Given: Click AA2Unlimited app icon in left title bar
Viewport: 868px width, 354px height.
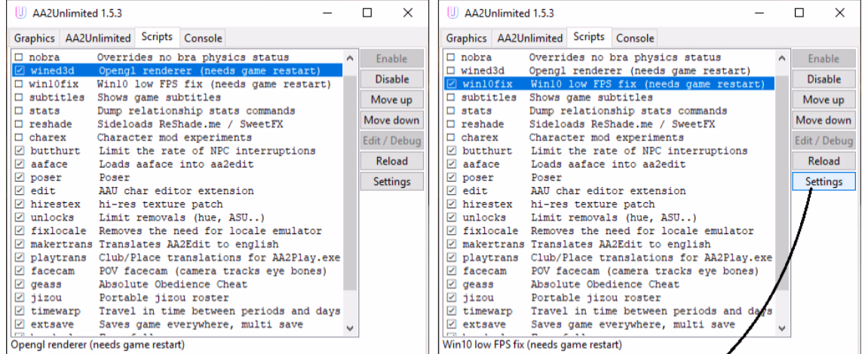Looking at the screenshot, I should coord(20,13).
